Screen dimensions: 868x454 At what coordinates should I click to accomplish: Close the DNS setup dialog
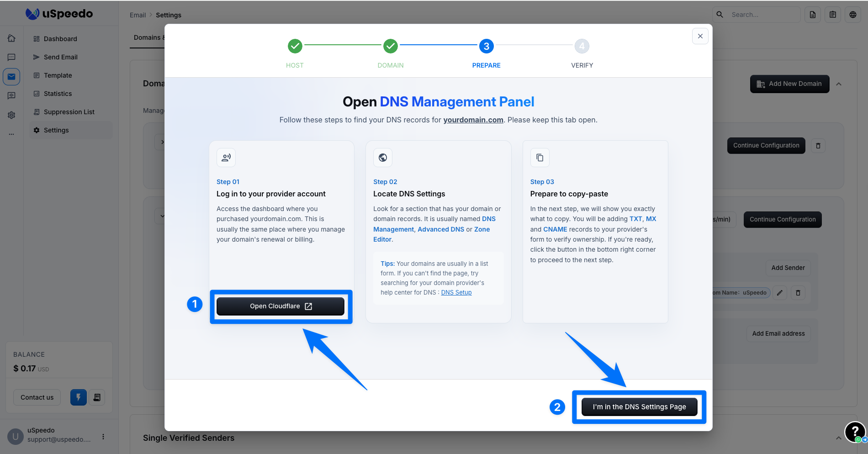700,36
